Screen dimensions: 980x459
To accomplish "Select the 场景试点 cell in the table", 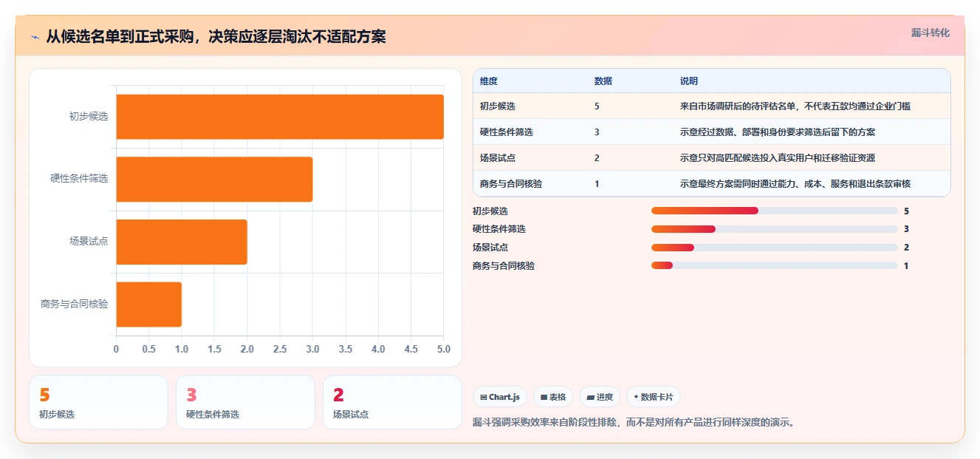I will pos(498,158).
